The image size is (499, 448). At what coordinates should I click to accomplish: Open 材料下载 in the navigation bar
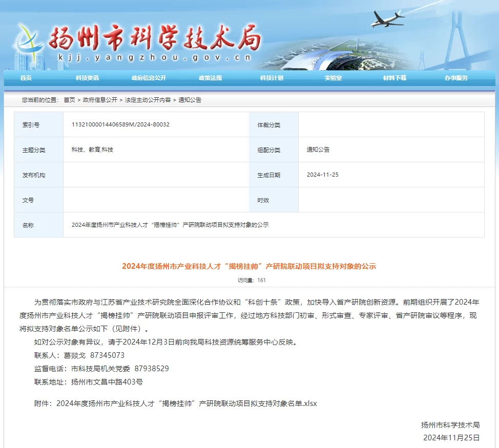[394, 78]
